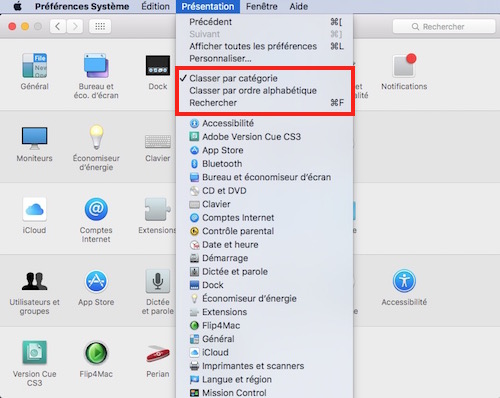The height and width of the screenshot is (398, 500).
Task: Select Bluetooth in the menu list
Action: click(x=265, y=164)
